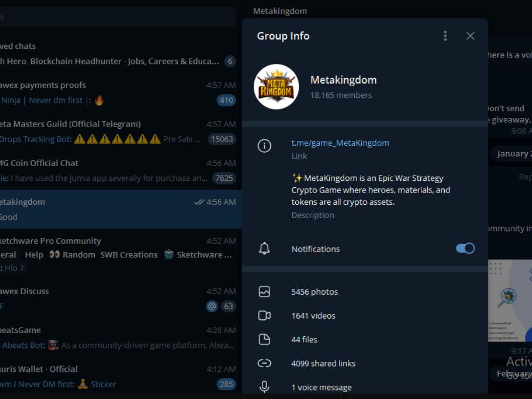Open the Metakingdom group profile photo
This screenshot has height=399, width=532.
coord(277,87)
